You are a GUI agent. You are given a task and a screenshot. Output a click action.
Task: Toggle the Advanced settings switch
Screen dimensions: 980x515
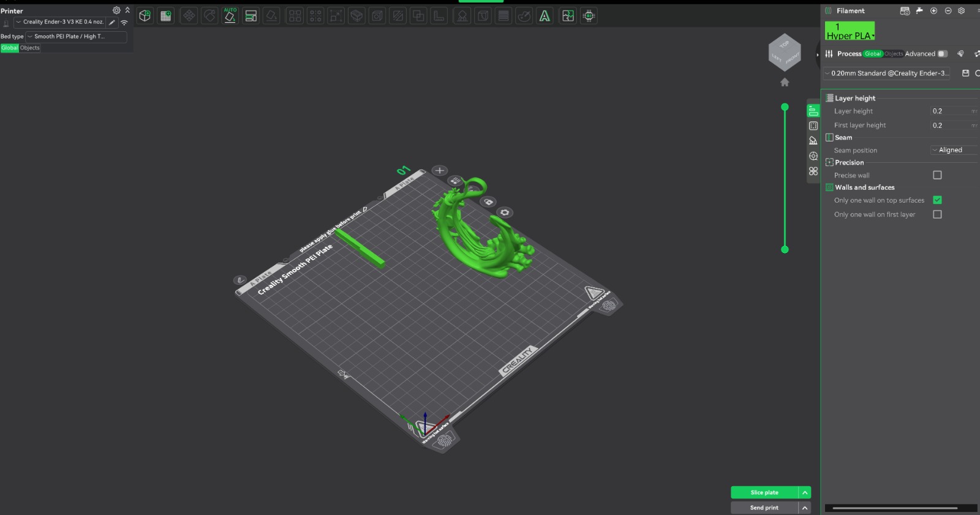(942, 54)
